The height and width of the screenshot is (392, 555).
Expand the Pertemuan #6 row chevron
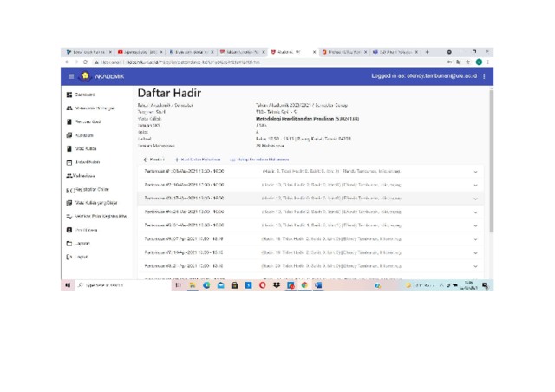(475, 238)
